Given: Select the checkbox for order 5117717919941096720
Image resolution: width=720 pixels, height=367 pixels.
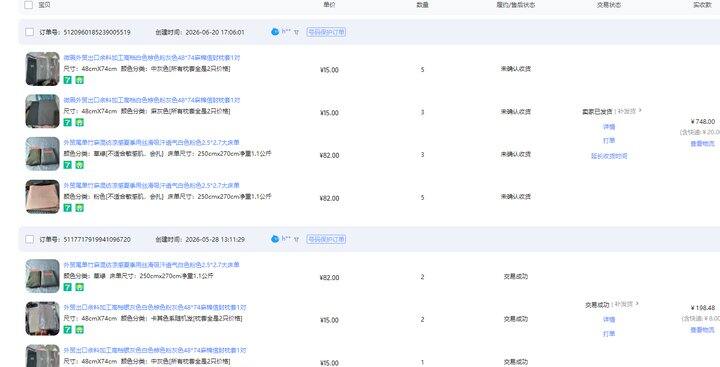Looking at the screenshot, I should [x=29, y=239].
